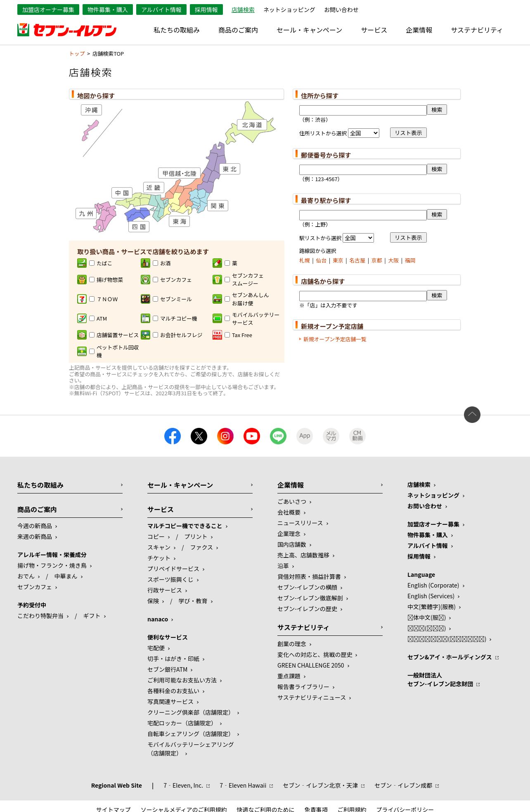
Task: Tick the ATM checkbox
Action: click(92, 319)
